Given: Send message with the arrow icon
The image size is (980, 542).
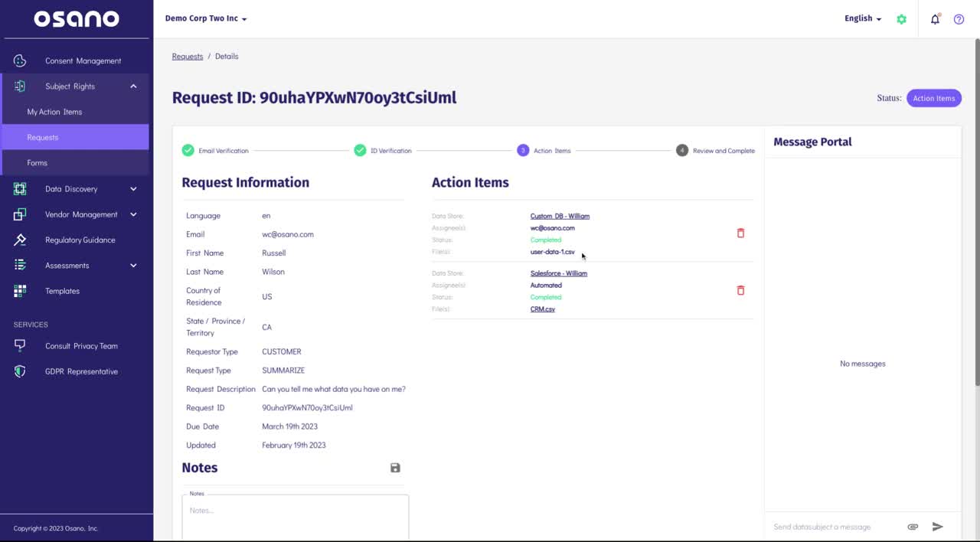Looking at the screenshot, I should pyautogui.click(x=937, y=527).
